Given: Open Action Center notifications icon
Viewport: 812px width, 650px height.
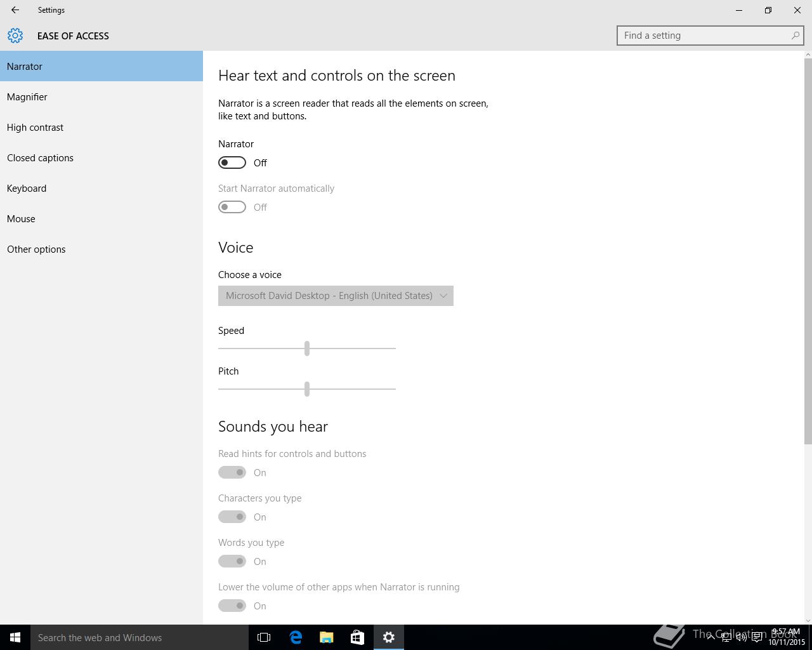Looking at the screenshot, I should click(x=757, y=637).
